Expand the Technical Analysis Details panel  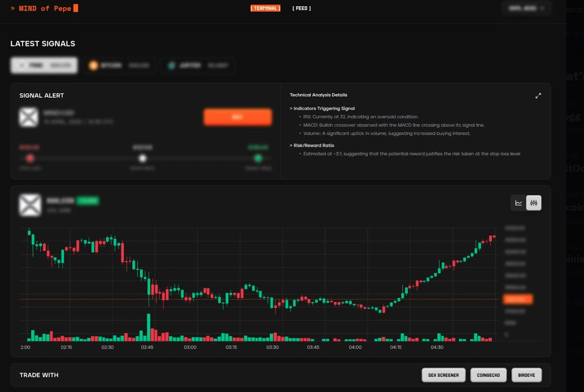coord(538,96)
